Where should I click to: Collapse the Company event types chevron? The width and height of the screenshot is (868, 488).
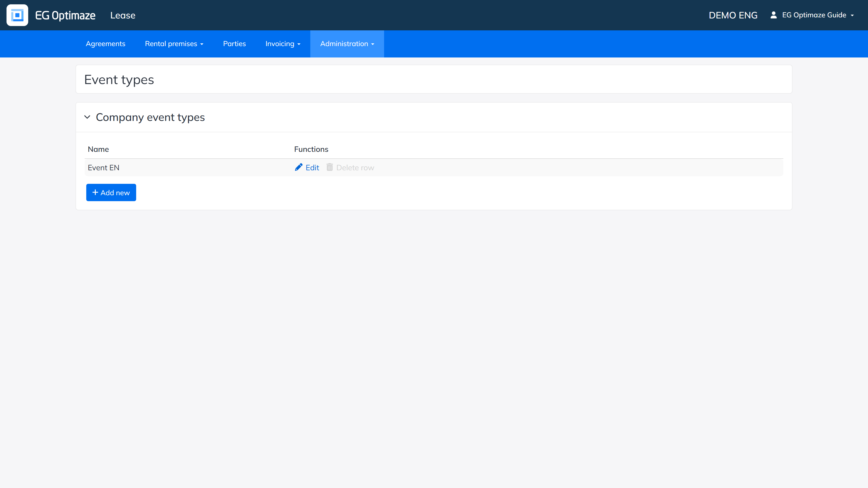(x=87, y=117)
